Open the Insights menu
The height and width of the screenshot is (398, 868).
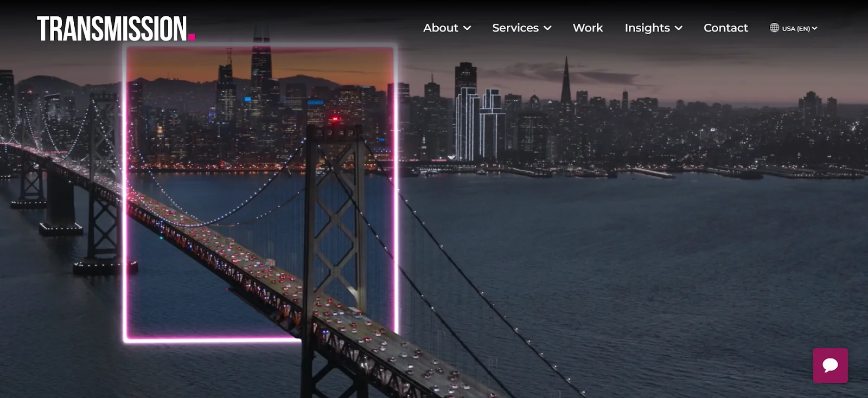[647, 28]
